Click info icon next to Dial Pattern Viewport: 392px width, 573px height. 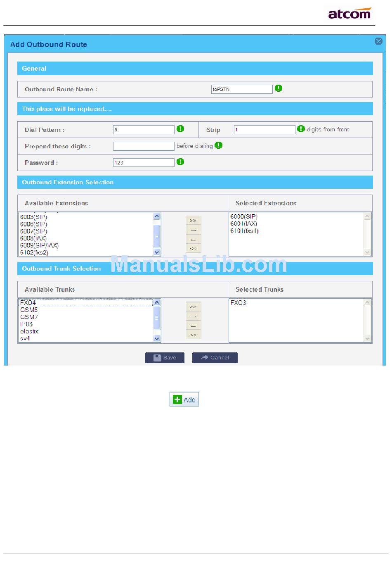click(180, 129)
